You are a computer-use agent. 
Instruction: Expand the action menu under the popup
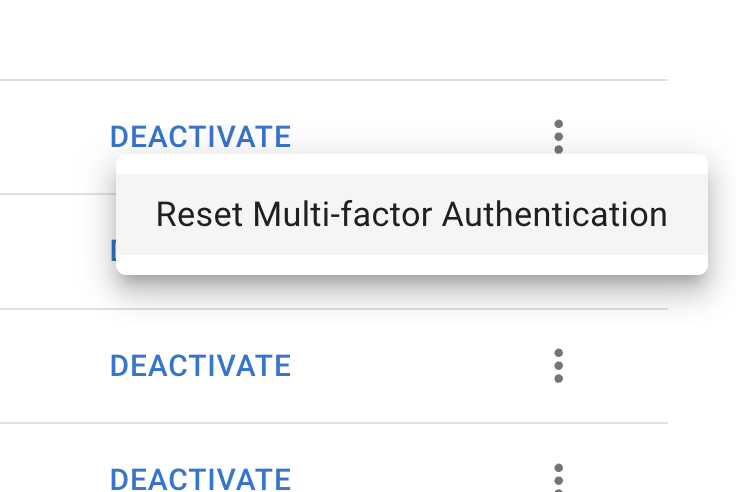pos(558,366)
